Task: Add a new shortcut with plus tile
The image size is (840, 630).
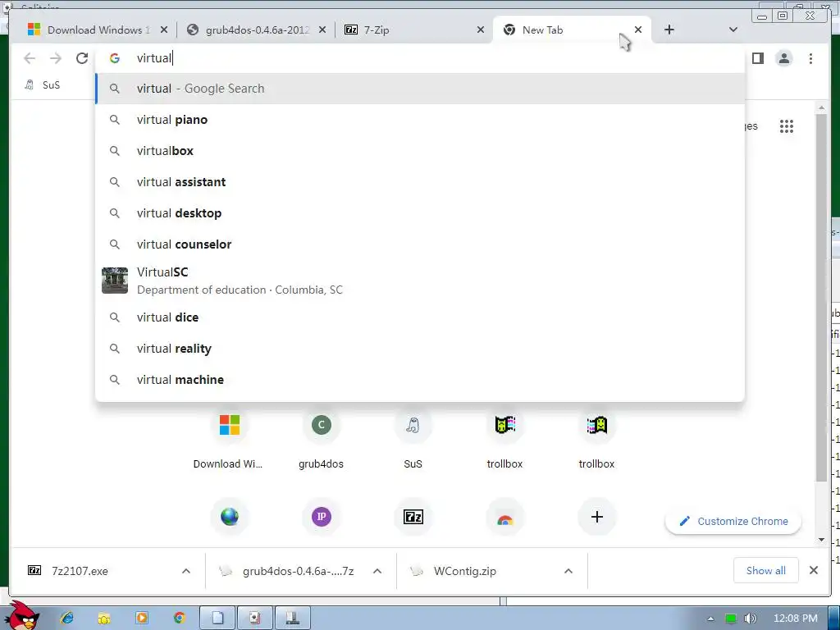Action: (597, 517)
